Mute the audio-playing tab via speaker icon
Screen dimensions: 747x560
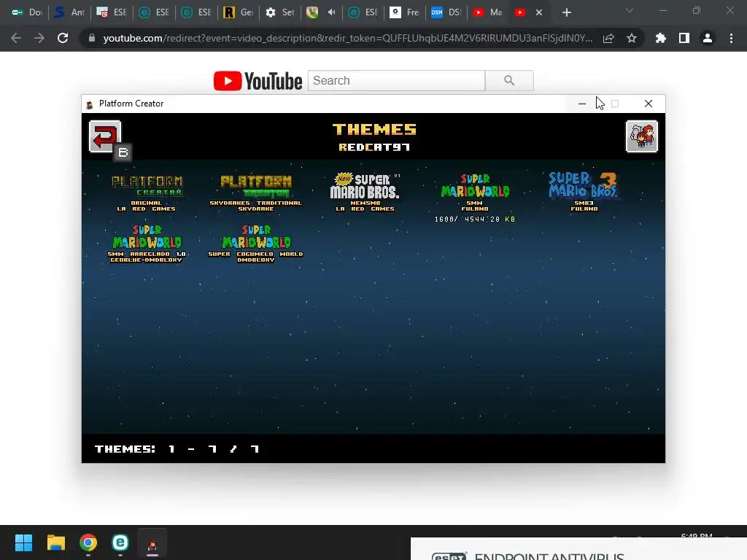click(332, 12)
